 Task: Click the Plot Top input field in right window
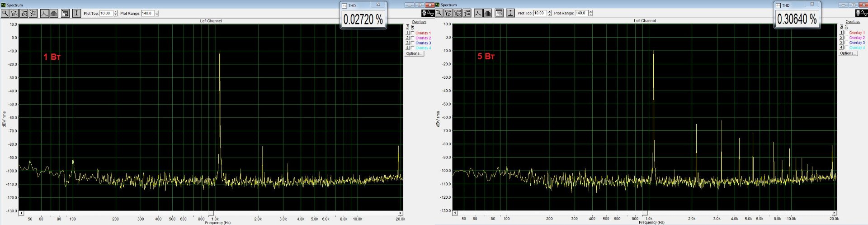point(540,13)
